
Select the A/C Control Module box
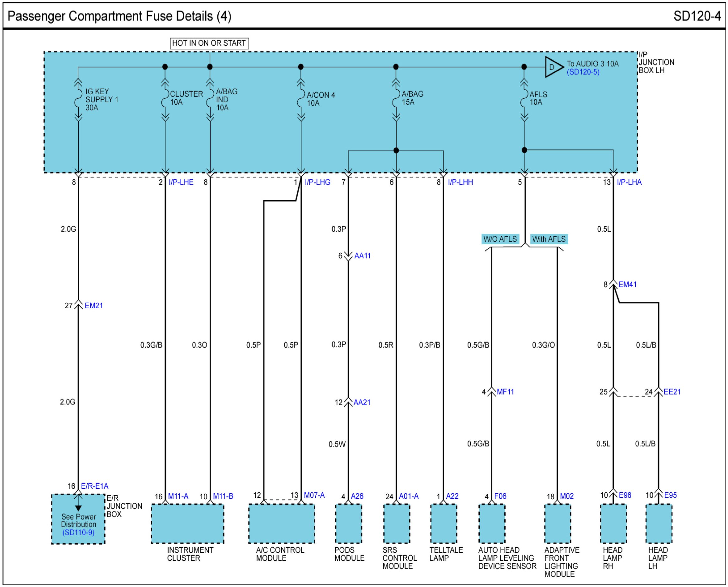click(x=282, y=523)
